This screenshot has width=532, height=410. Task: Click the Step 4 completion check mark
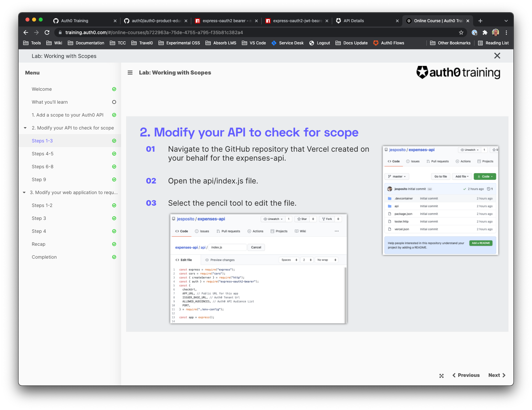(x=114, y=231)
